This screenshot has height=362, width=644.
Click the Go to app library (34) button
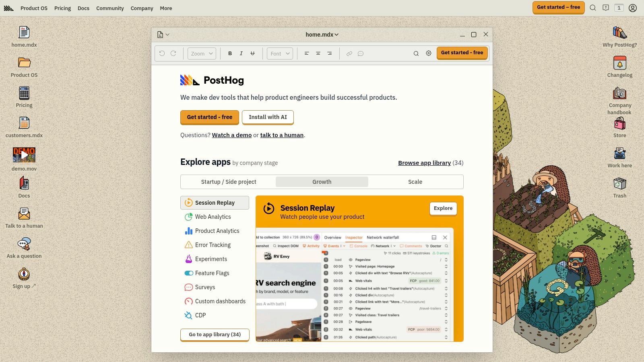pos(215,335)
